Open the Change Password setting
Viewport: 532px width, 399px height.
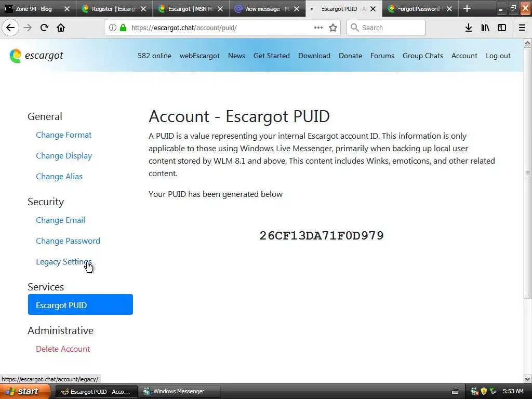68,241
